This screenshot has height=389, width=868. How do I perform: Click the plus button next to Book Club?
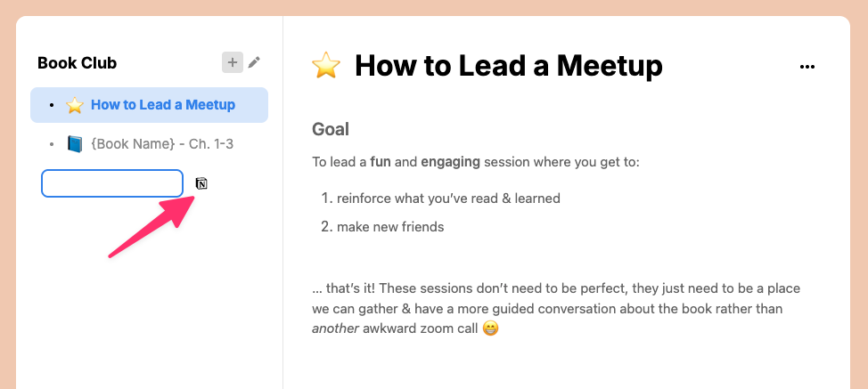point(233,62)
